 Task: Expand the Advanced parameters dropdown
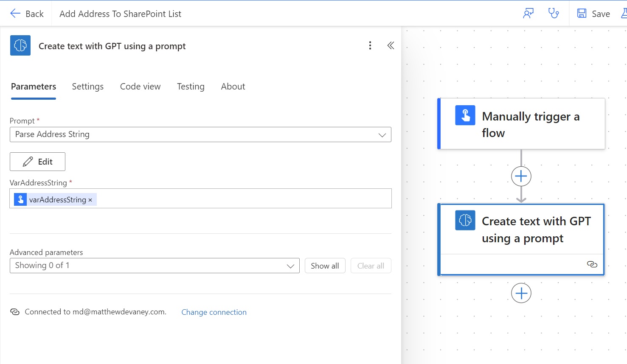290,266
